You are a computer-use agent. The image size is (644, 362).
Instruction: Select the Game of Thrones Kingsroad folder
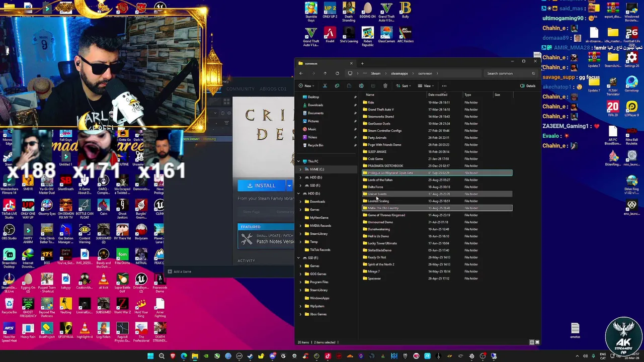click(437, 215)
